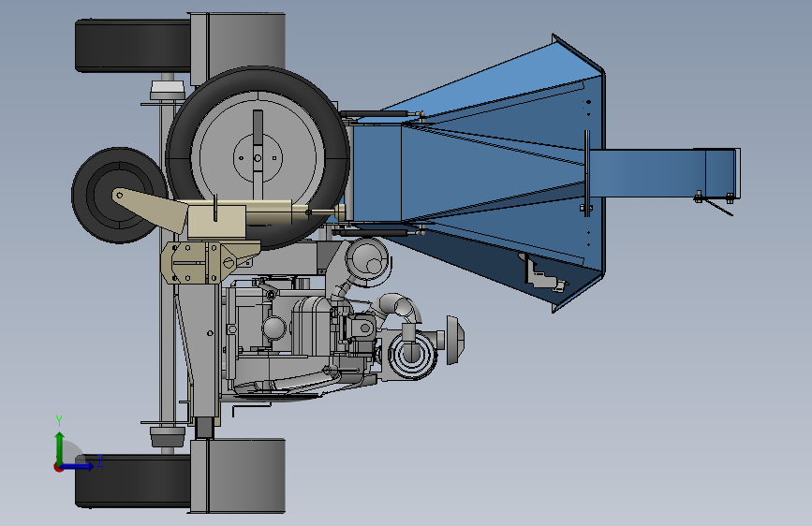Select the blue rectangular discharge chute

pos(664,173)
